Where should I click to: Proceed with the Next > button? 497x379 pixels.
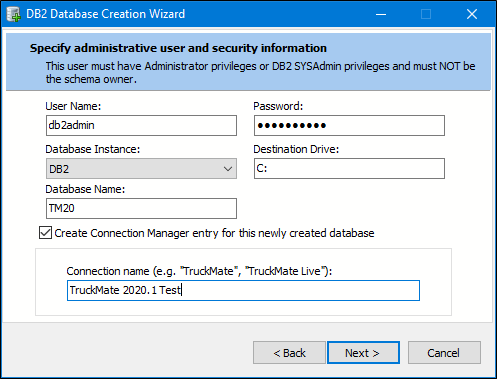pyautogui.click(x=363, y=353)
